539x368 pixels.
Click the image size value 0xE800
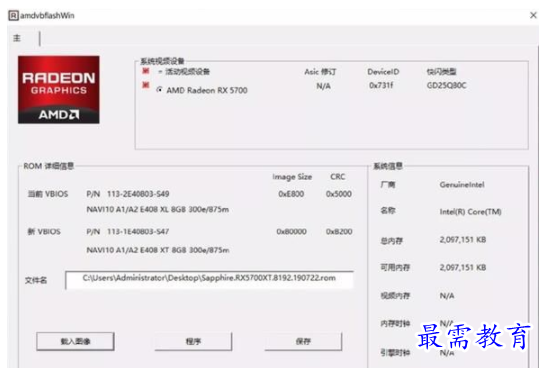coord(291,194)
